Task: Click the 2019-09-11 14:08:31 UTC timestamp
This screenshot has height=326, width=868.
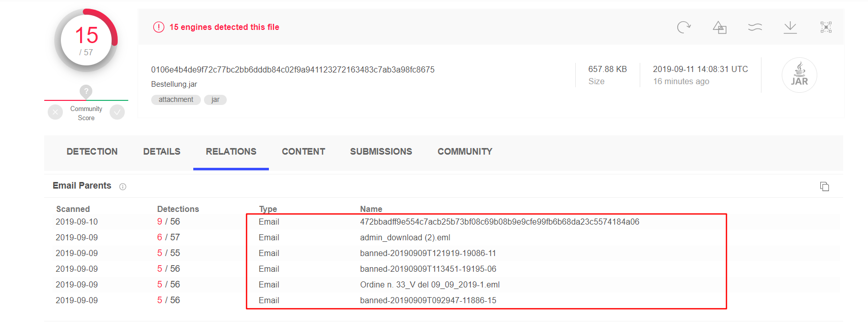Action: click(x=700, y=69)
